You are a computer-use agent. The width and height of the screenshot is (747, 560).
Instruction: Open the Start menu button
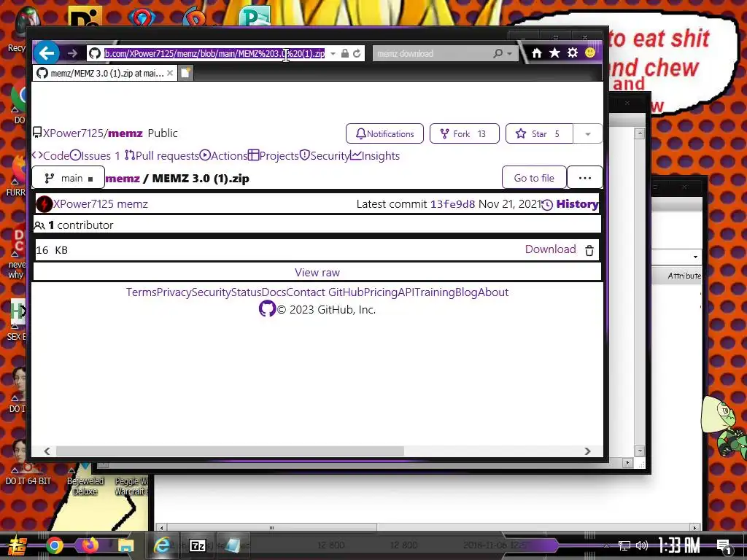tap(16, 545)
